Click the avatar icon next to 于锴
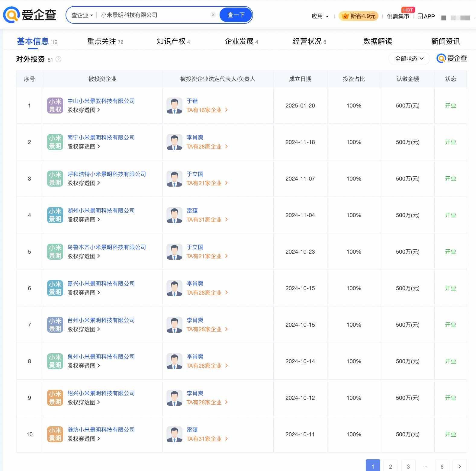This screenshot has height=471, width=476. [x=174, y=106]
